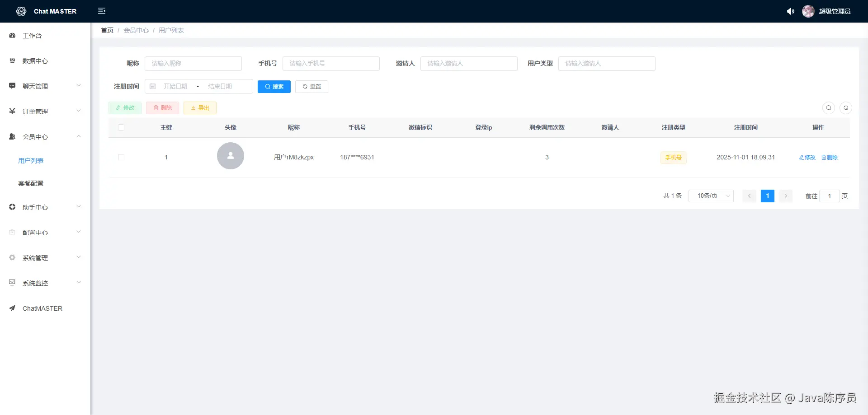Screen dimensions: 868x415
Task: Open 用户列表 in the sidebar
Action: coord(31,161)
